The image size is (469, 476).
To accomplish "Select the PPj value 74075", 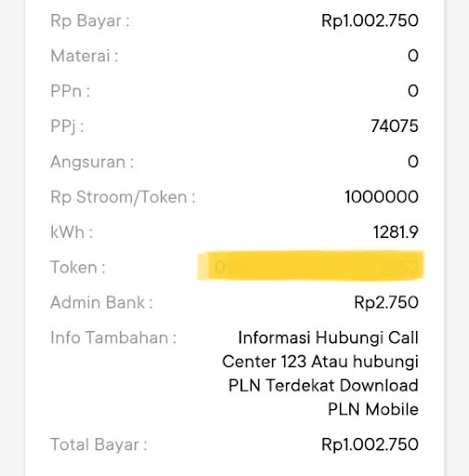I will point(395,126).
